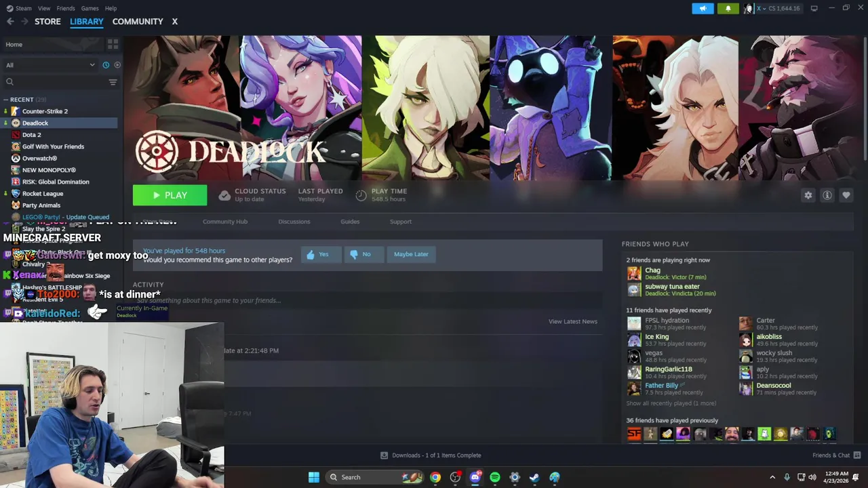Click the Overwatch game icon

(16, 158)
